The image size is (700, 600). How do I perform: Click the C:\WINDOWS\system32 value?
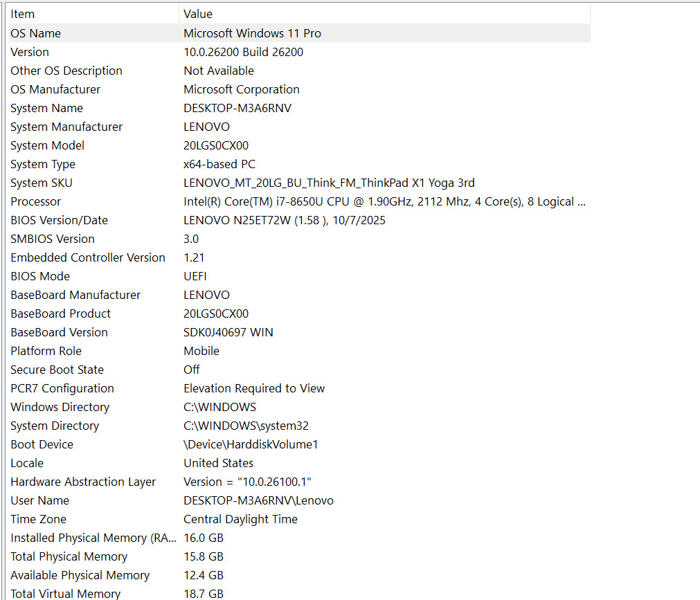click(246, 426)
